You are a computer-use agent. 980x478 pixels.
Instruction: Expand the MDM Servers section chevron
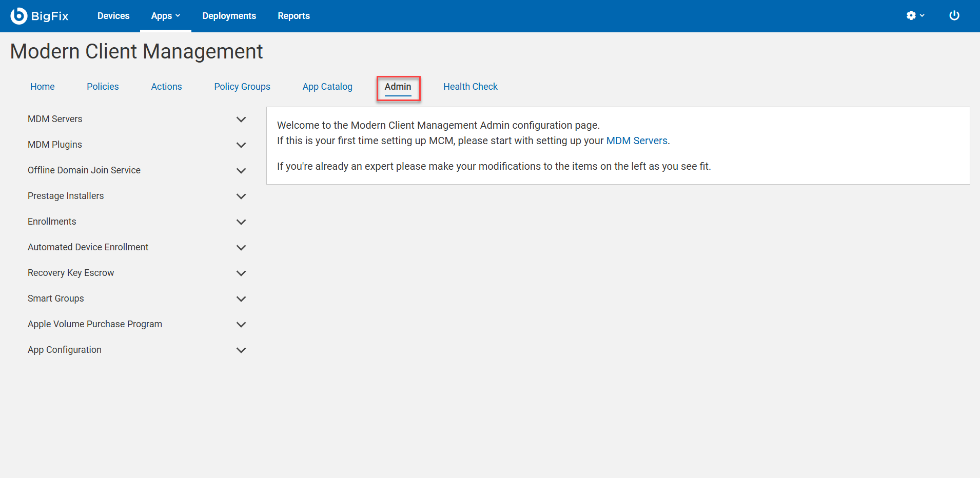point(241,120)
